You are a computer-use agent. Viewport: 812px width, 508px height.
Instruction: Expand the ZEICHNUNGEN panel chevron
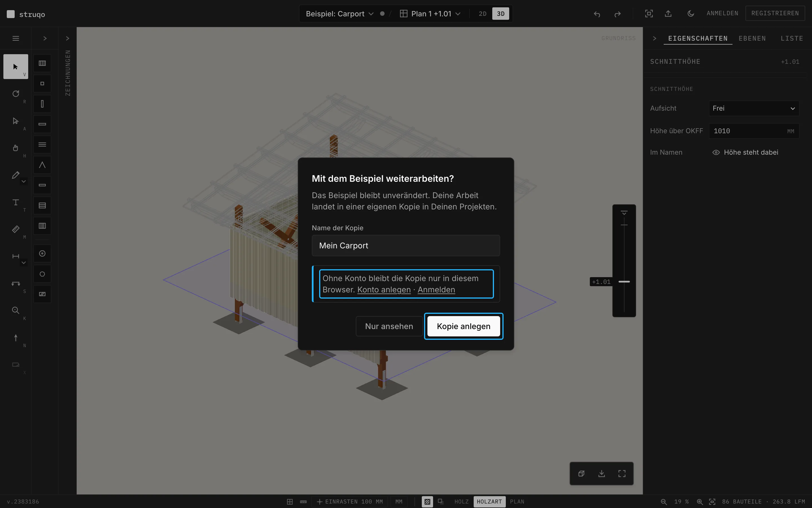point(67,38)
